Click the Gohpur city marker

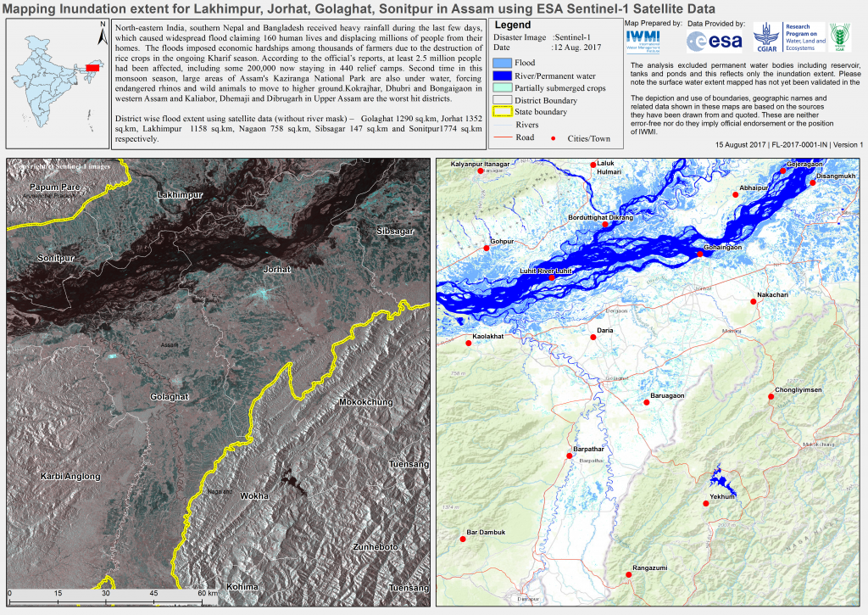pyautogui.click(x=487, y=248)
